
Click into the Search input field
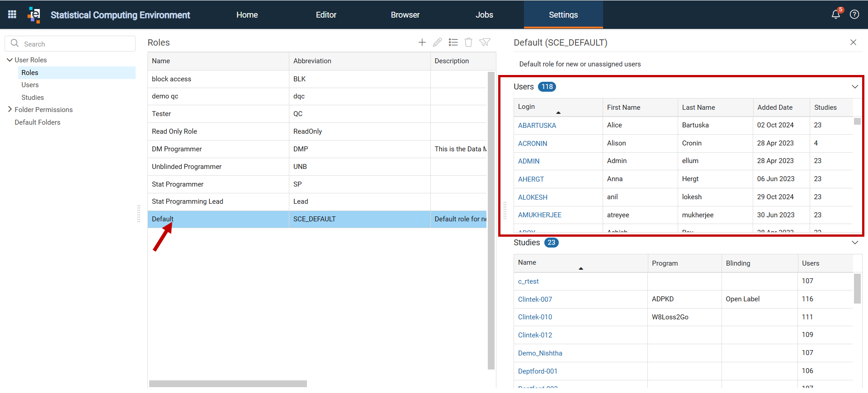point(70,43)
